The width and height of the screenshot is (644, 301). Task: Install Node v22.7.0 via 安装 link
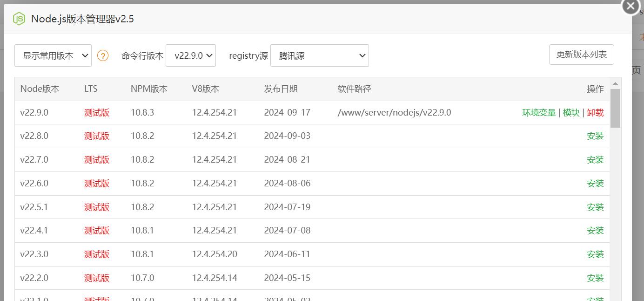tap(595, 160)
